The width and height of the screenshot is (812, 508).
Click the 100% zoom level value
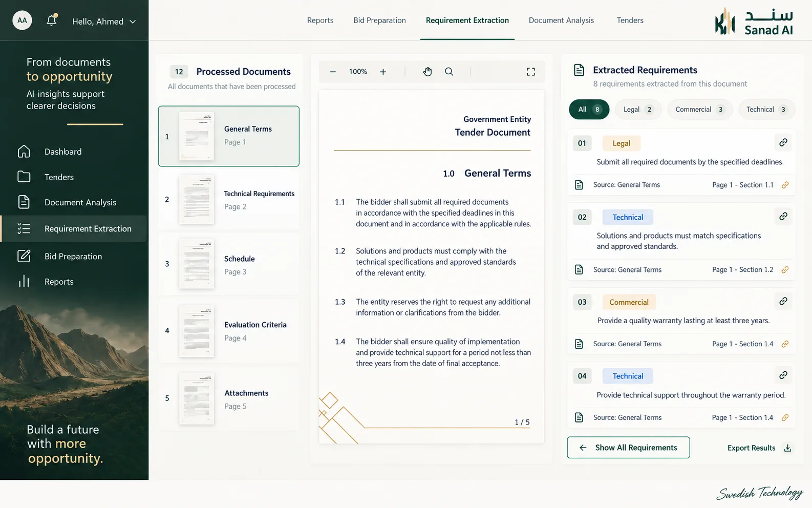pyautogui.click(x=358, y=72)
